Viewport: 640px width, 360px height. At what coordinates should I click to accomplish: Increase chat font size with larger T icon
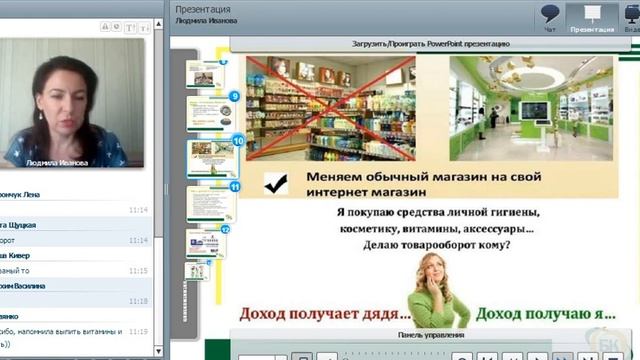[130, 27]
